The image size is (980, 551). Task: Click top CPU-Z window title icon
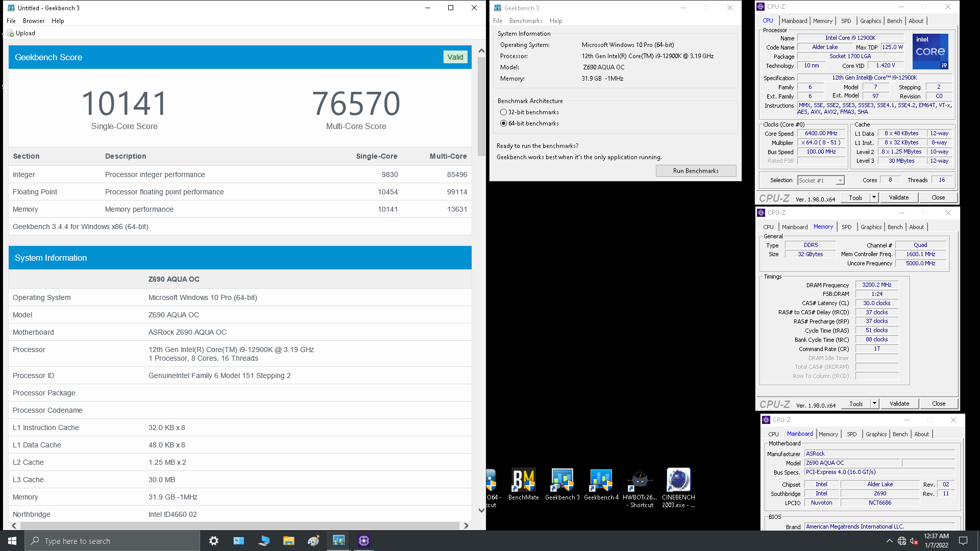761,7
